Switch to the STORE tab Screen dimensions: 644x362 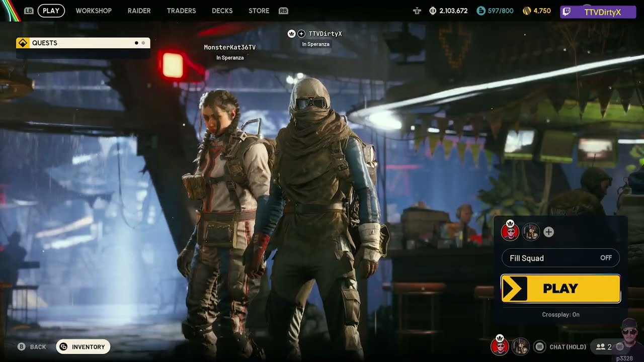[259, 11]
